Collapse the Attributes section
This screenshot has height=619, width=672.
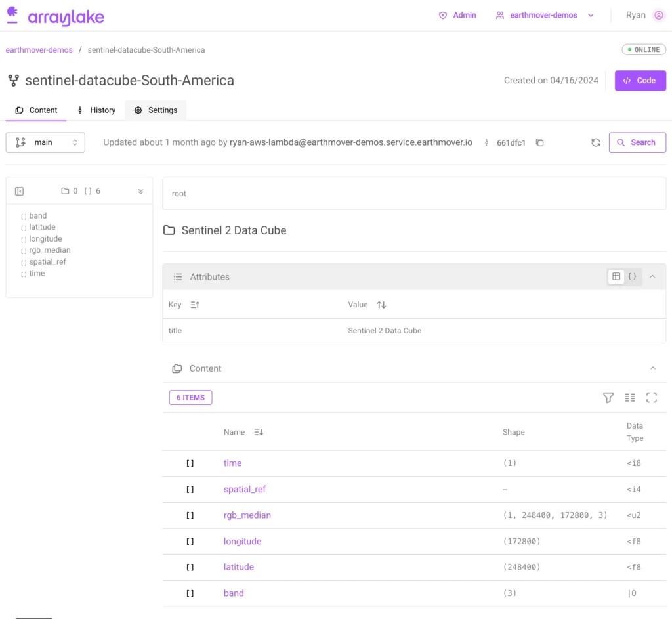click(652, 276)
